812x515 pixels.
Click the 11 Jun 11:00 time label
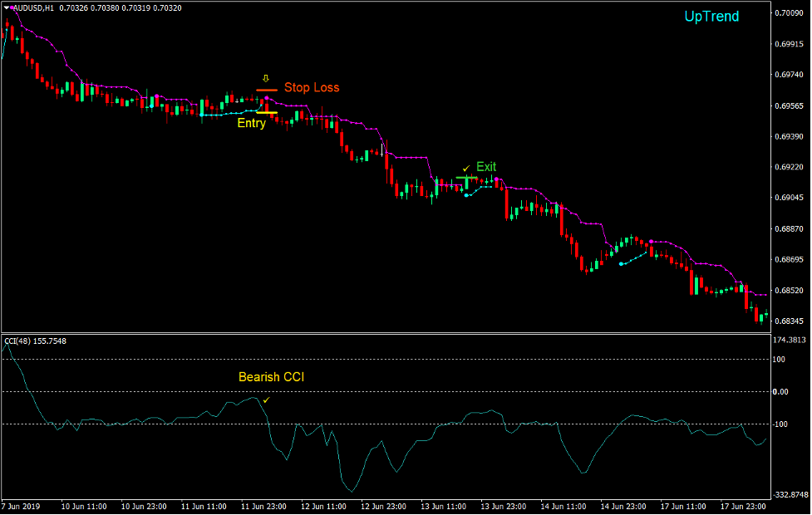pyautogui.click(x=204, y=506)
